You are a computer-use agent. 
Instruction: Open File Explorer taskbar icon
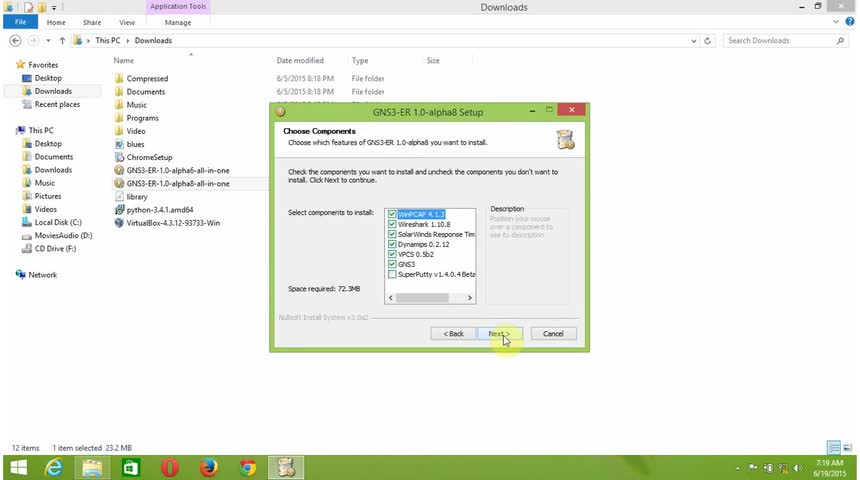[92, 468]
